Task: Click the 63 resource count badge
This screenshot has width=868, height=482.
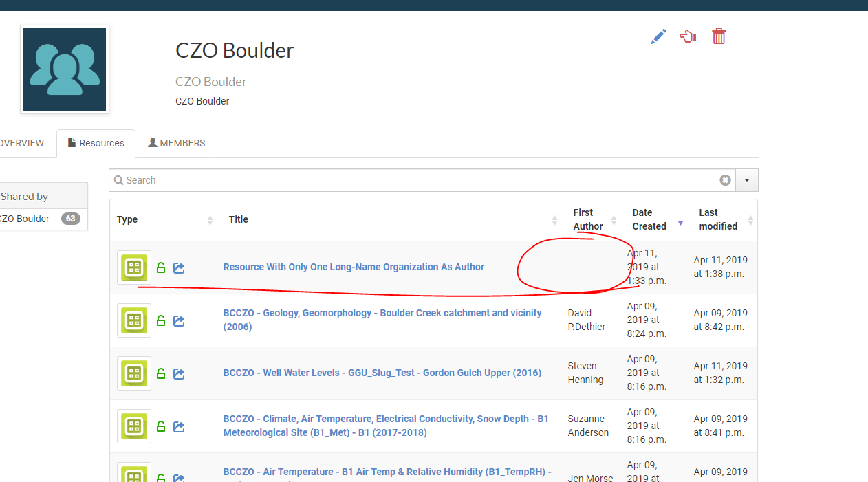Action: [70, 219]
